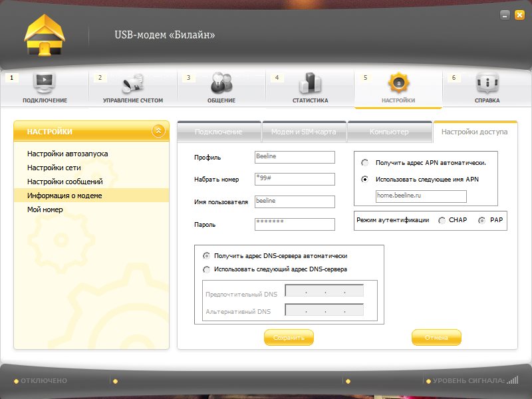This screenshot has width=532, height=399.
Task: Switch to the Модем и SIM-карта tab
Action: [304, 132]
